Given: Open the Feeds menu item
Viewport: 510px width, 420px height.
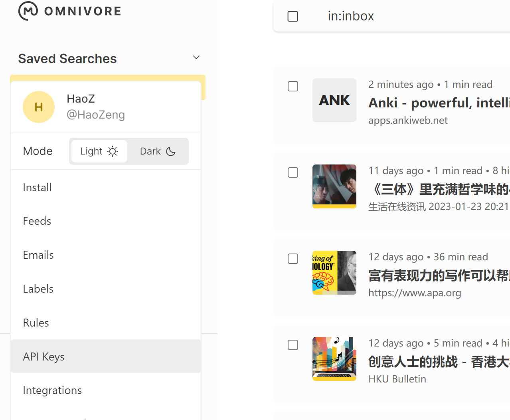Looking at the screenshot, I should pos(37,221).
